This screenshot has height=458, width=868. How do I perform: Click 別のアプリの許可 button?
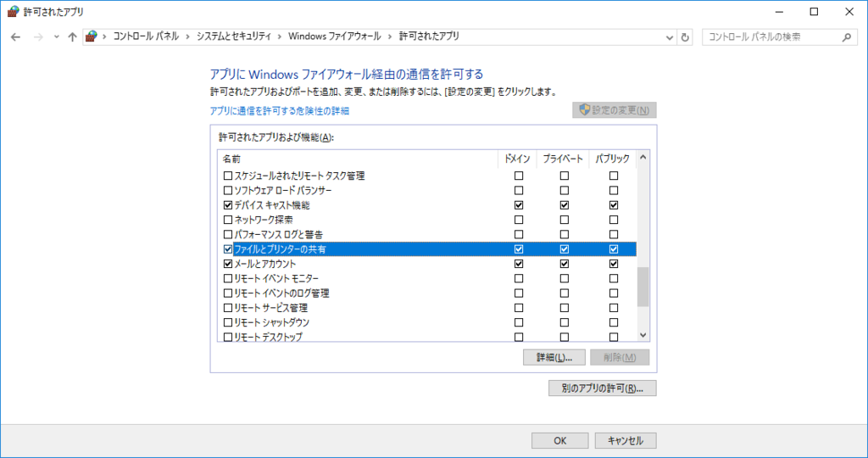click(603, 388)
